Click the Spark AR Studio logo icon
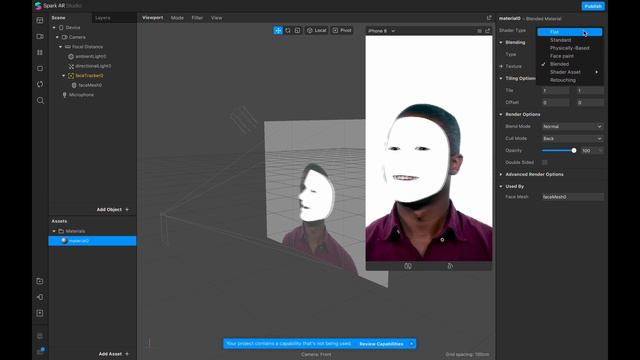The height and width of the screenshot is (360, 640). [x=38, y=6]
